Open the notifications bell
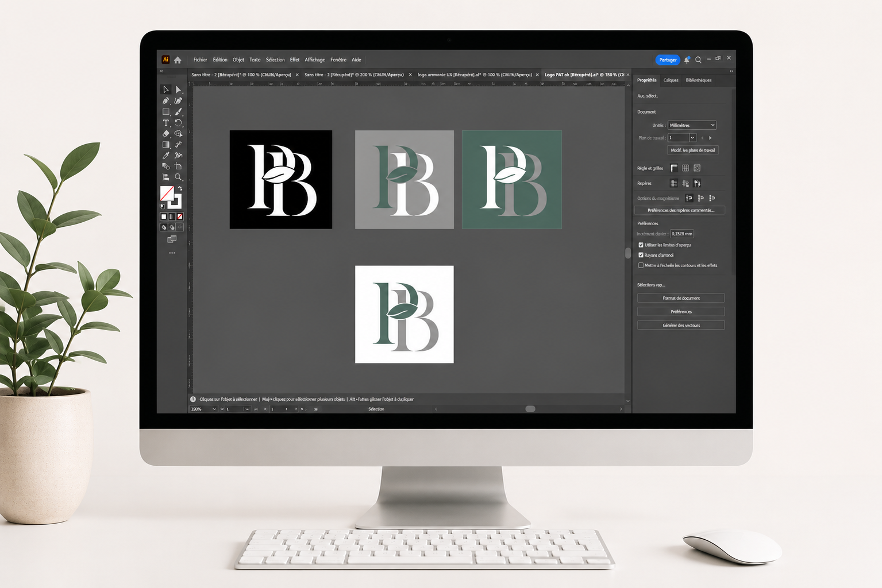The image size is (882, 588). [x=687, y=60]
